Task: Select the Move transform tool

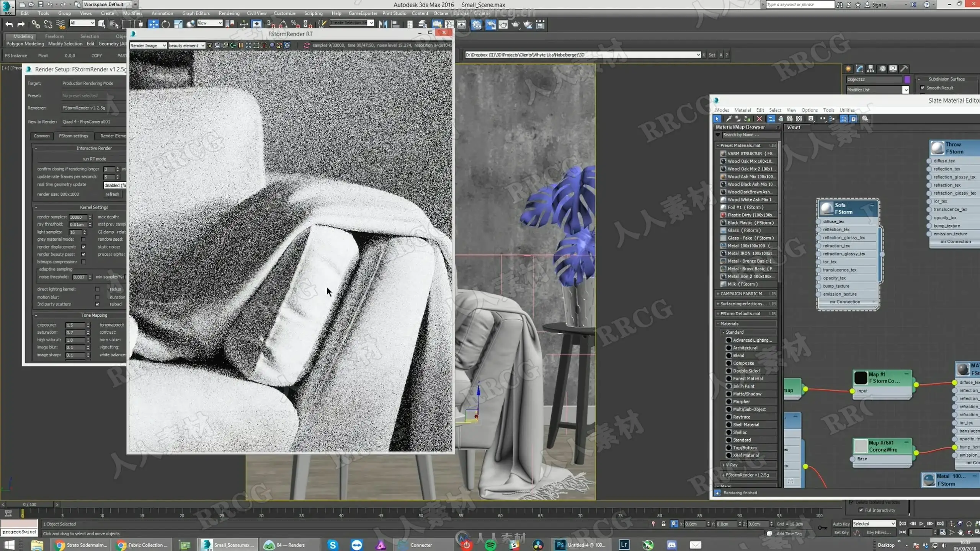Action: 153,24
